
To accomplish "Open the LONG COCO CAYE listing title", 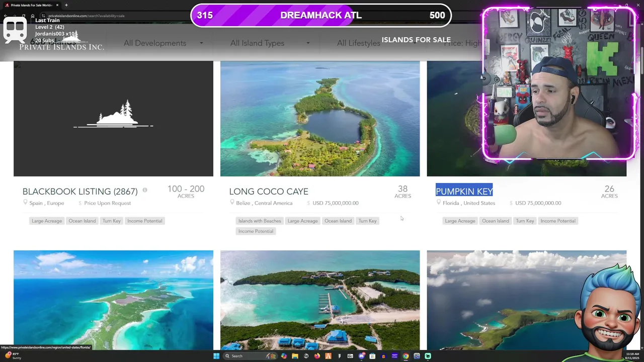I will (269, 192).
